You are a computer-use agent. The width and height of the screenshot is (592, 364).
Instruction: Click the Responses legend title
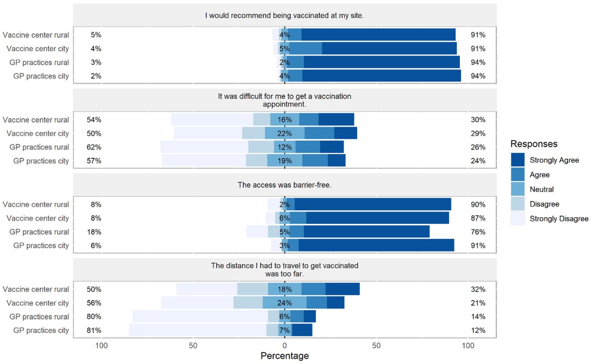[x=534, y=144]
